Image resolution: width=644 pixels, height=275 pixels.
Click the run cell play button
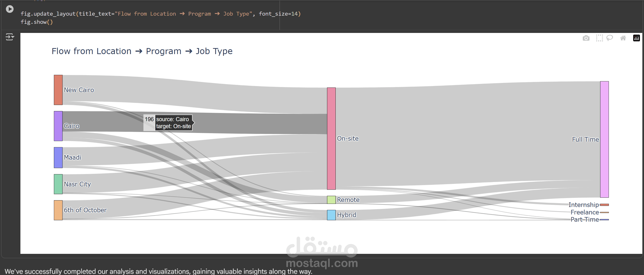tap(10, 9)
